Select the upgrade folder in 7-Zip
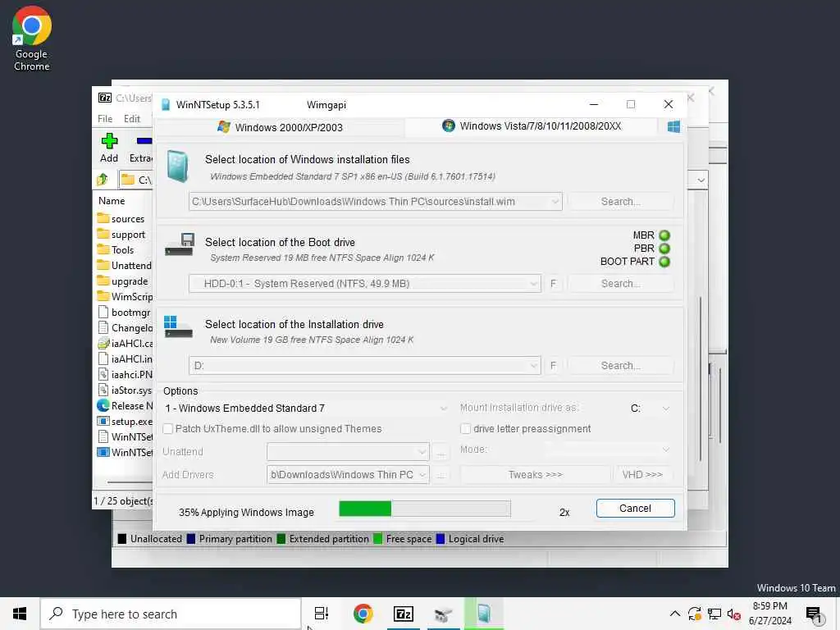Screen dimensions: 840x630 click(x=123, y=281)
